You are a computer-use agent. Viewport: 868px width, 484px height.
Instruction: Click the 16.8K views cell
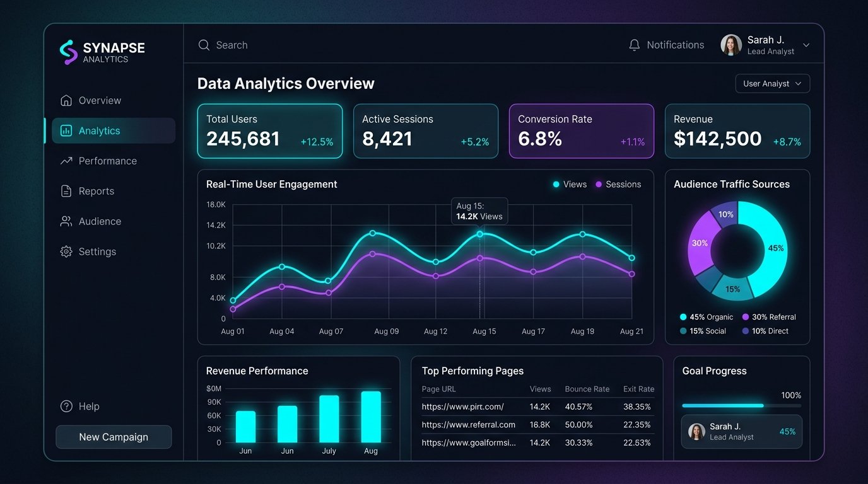540,425
